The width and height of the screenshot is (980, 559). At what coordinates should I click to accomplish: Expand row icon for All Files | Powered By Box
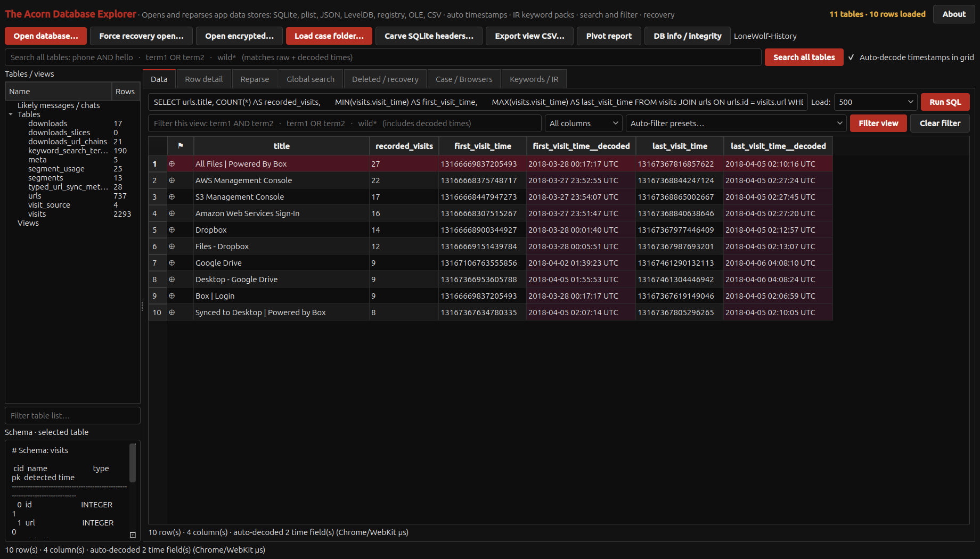tap(172, 164)
